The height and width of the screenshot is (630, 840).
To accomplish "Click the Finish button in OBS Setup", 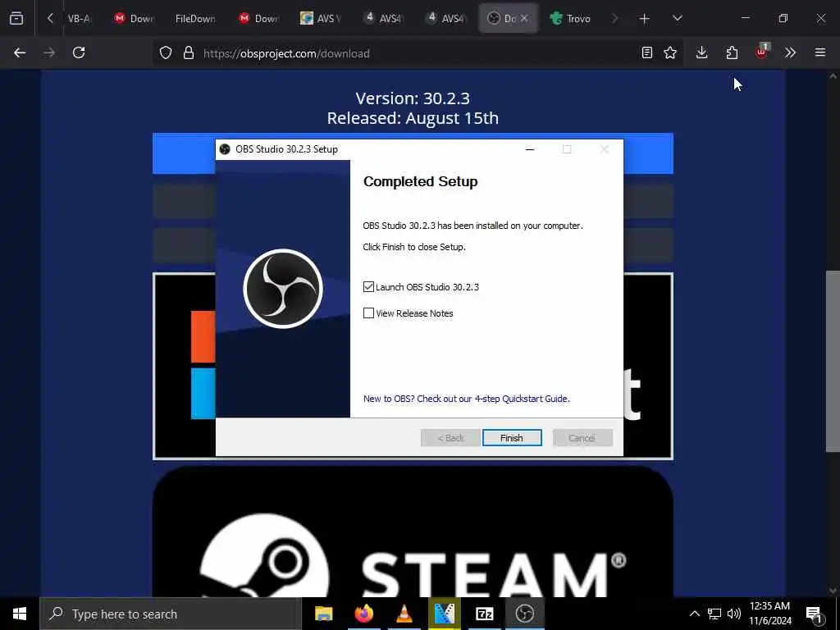I will click(x=512, y=438).
